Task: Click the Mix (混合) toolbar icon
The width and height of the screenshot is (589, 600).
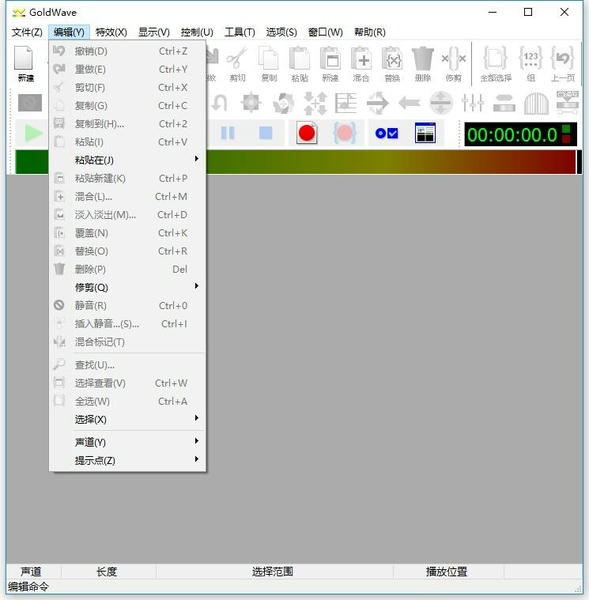Action: tap(361, 64)
